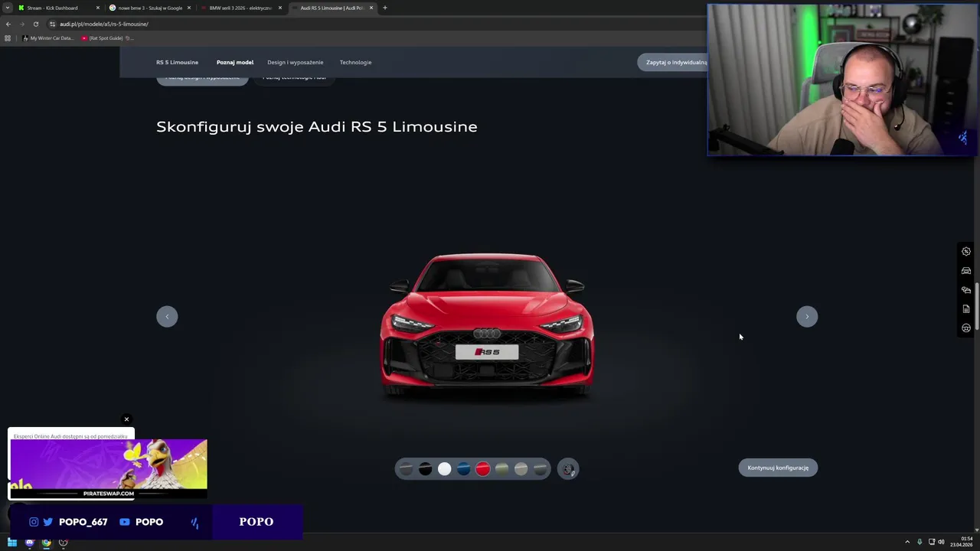Open RS 5 Limousine nav item
980x551 pixels.
click(x=177, y=63)
